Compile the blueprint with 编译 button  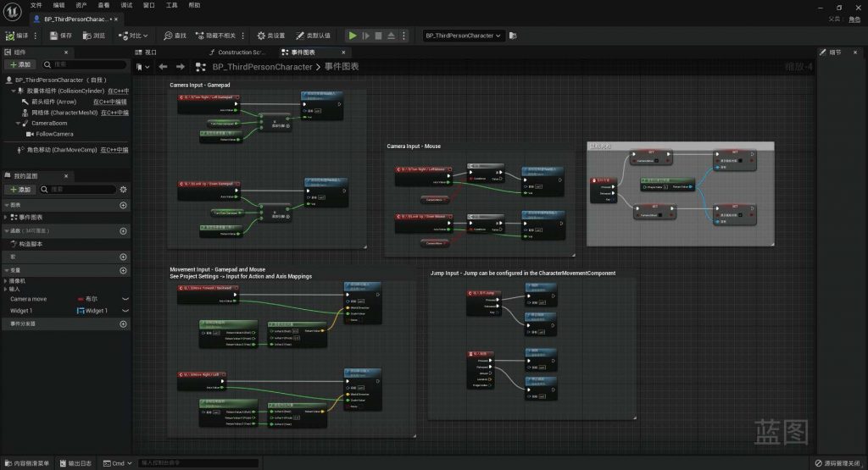(17, 36)
